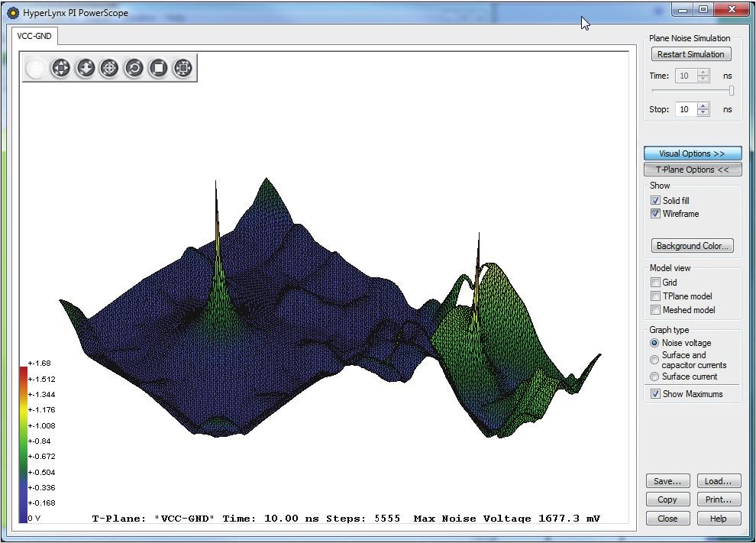Click the Restart Simulation button
The image size is (756, 543).
tap(690, 54)
